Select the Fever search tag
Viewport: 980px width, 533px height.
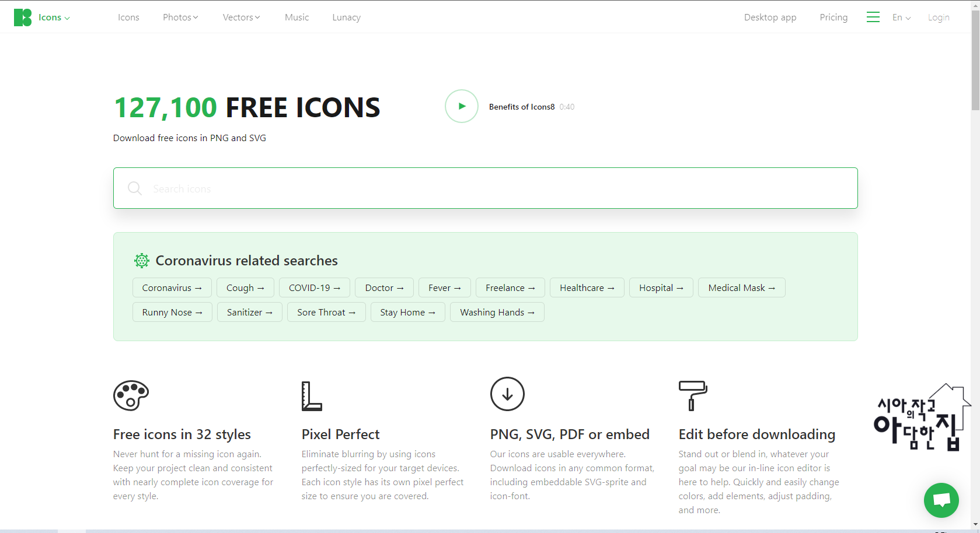(444, 288)
